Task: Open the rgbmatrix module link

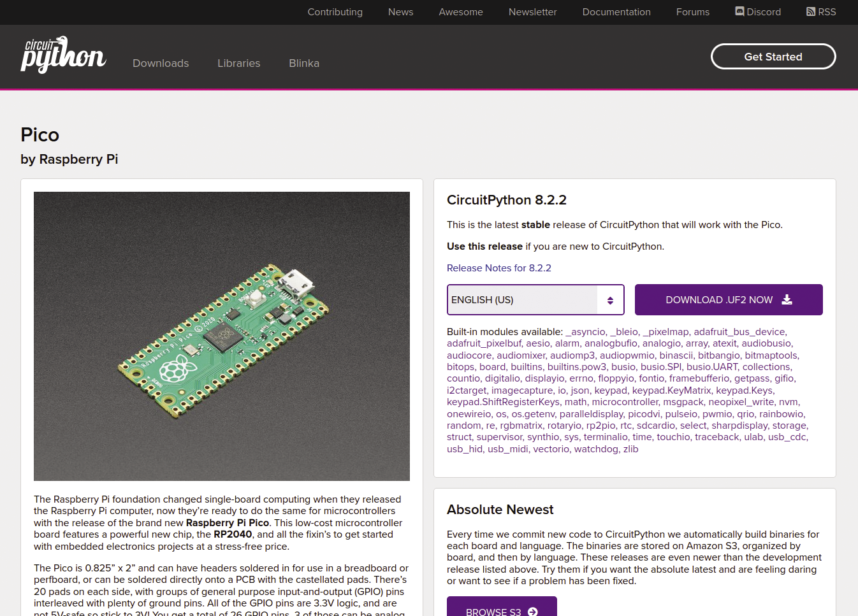Action: (521, 426)
